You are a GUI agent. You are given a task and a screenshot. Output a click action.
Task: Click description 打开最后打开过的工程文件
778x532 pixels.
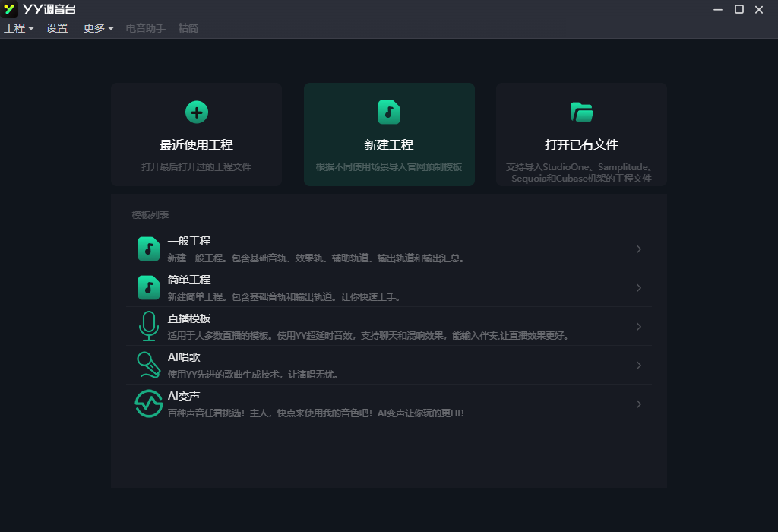click(197, 167)
